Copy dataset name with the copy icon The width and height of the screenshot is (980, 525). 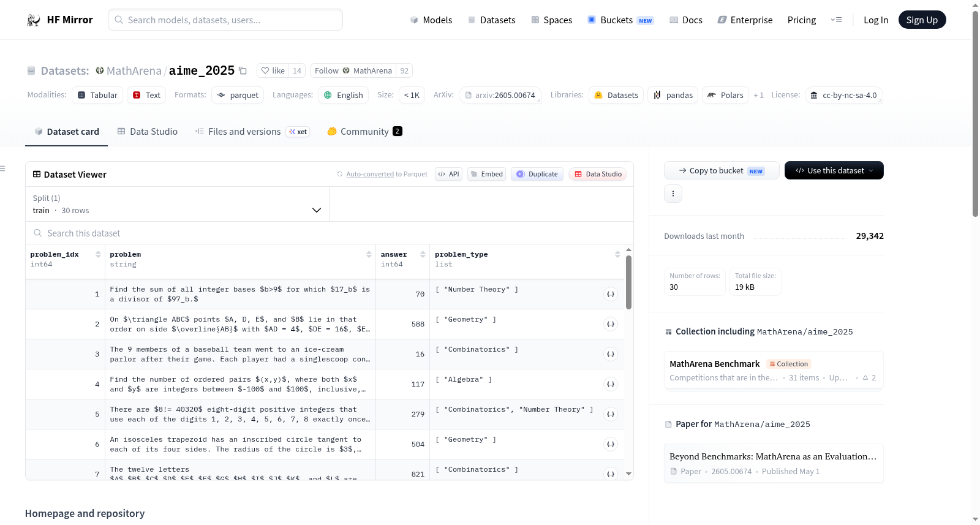tap(243, 70)
